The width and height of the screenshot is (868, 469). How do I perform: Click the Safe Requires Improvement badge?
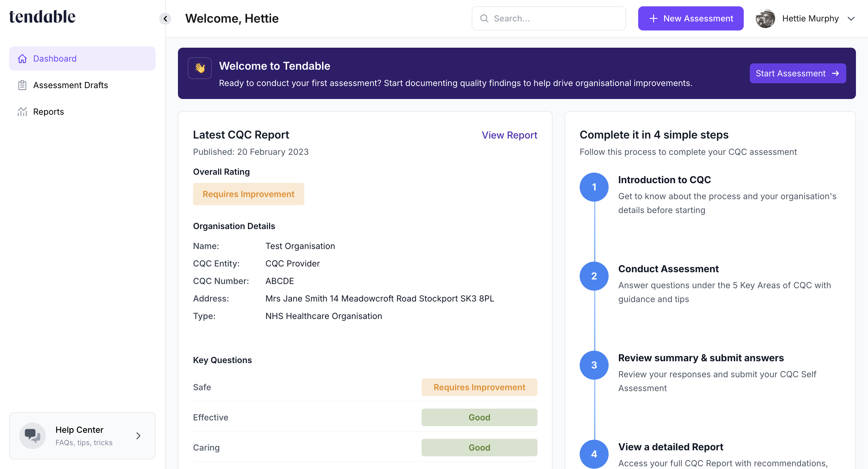click(479, 387)
